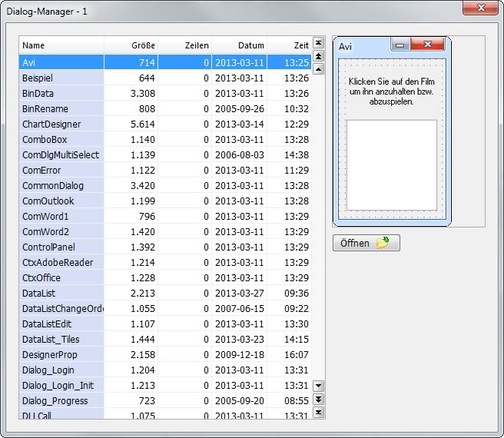Click the page-down double arrow button
The image size is (504, 438).
point(319,400)
